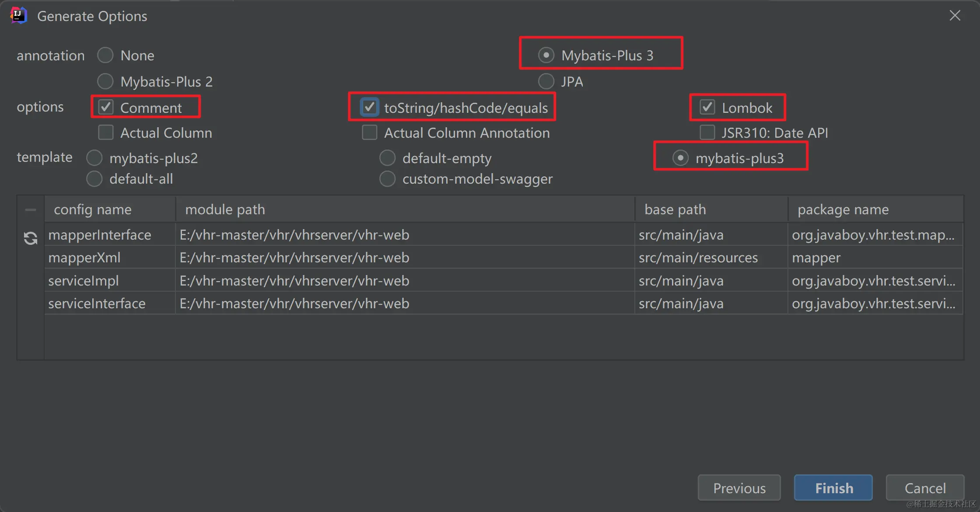Choose custom-model-swagger template
The height and width of the screenshot is (512, 980).
(387, 179)
